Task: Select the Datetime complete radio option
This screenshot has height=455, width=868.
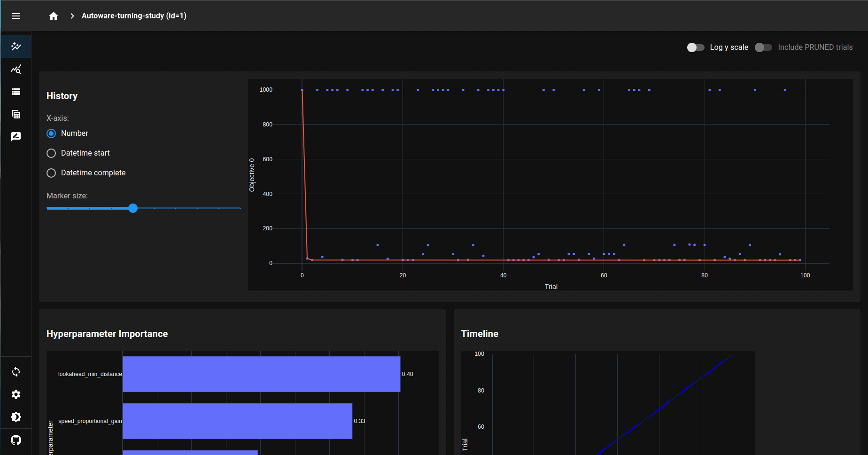Action: pyautogui.click(x=51, y=173)
